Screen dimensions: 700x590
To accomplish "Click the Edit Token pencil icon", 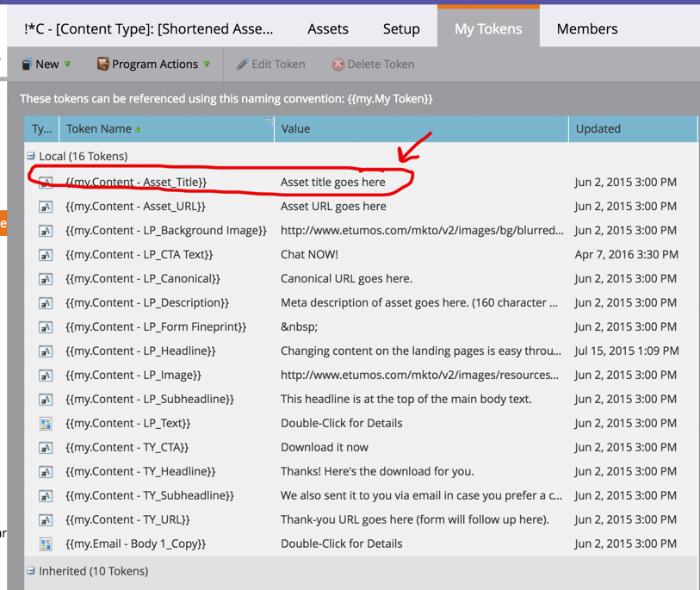I will point(243,65).
